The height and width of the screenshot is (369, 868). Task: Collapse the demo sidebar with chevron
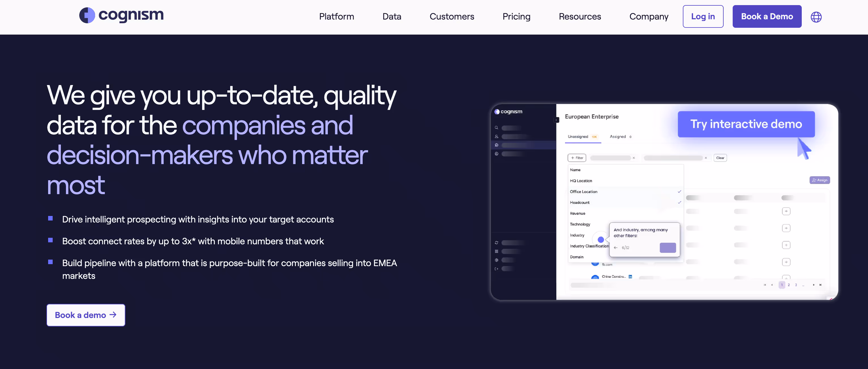[x=557, y=120]
